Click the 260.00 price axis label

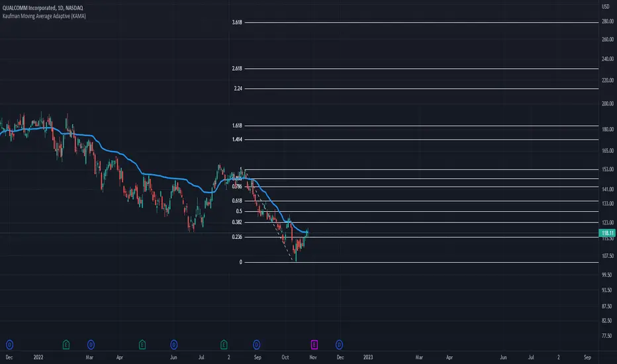[608, 39]
